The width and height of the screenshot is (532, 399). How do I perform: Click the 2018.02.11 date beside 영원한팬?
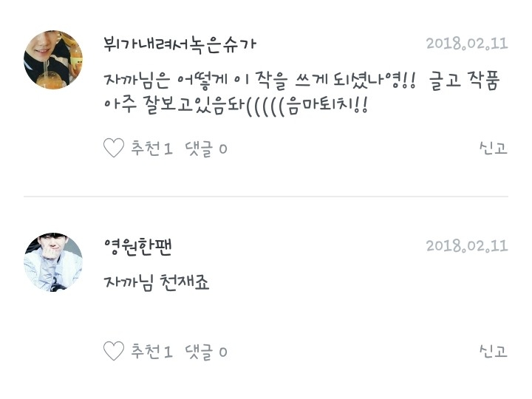click(467, 246)
